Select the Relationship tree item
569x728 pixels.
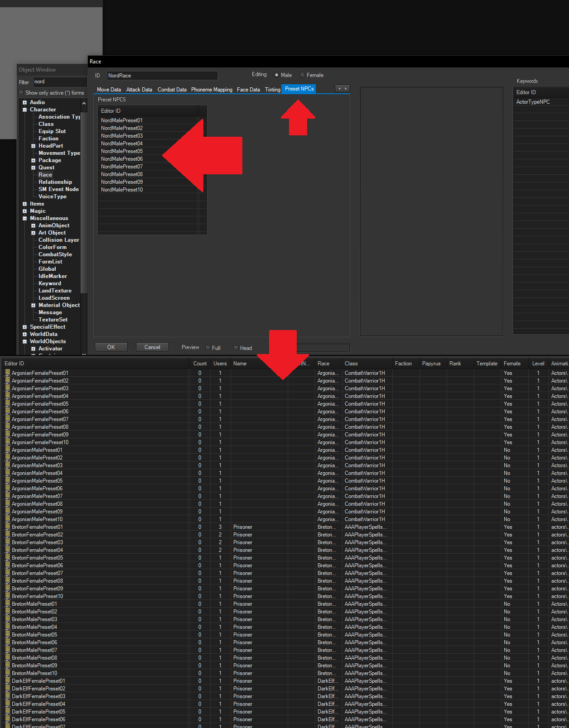(x=55, y=182)
